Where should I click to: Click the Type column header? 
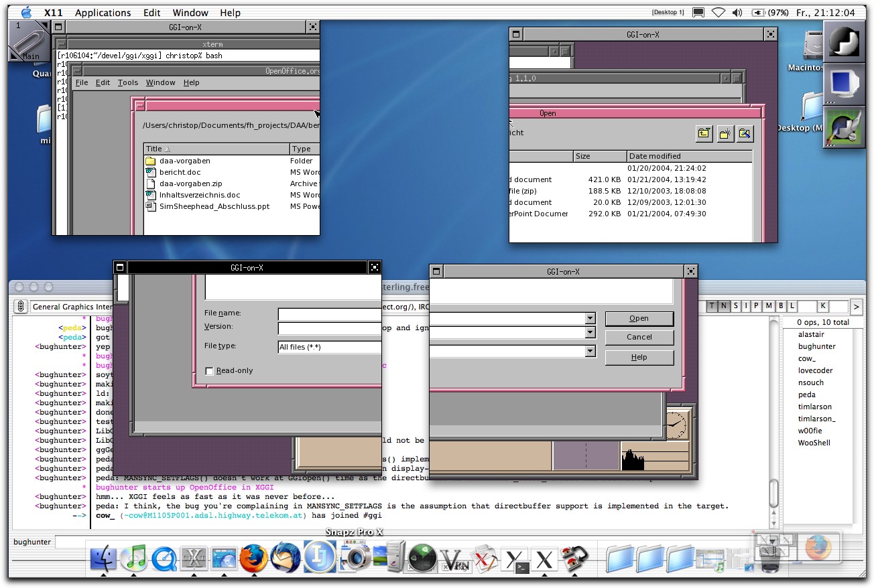click(x=304, y=149)
